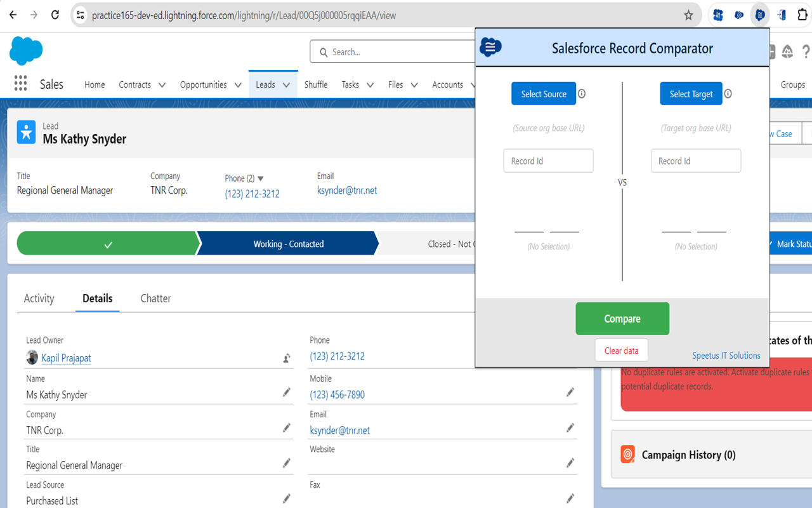Open the Groups navigation tab
This screenshot has width=812, height=508.
pos(792,84)
